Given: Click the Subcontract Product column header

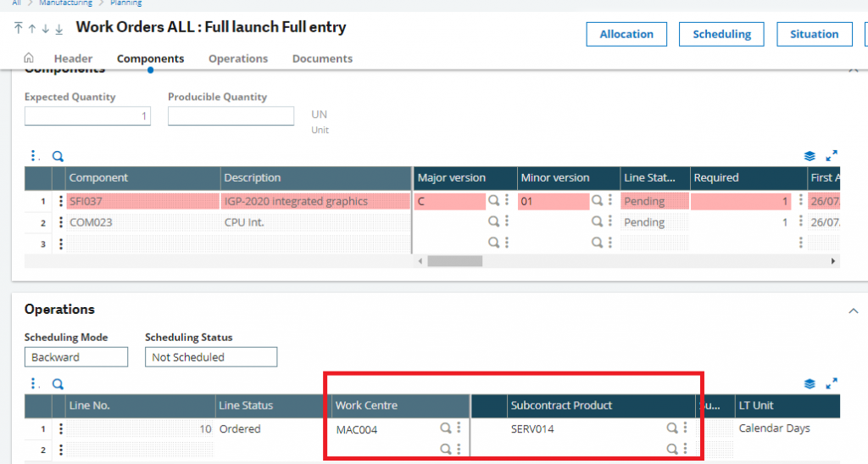Looking at the screenshot, I should click(x=601, y=405).
